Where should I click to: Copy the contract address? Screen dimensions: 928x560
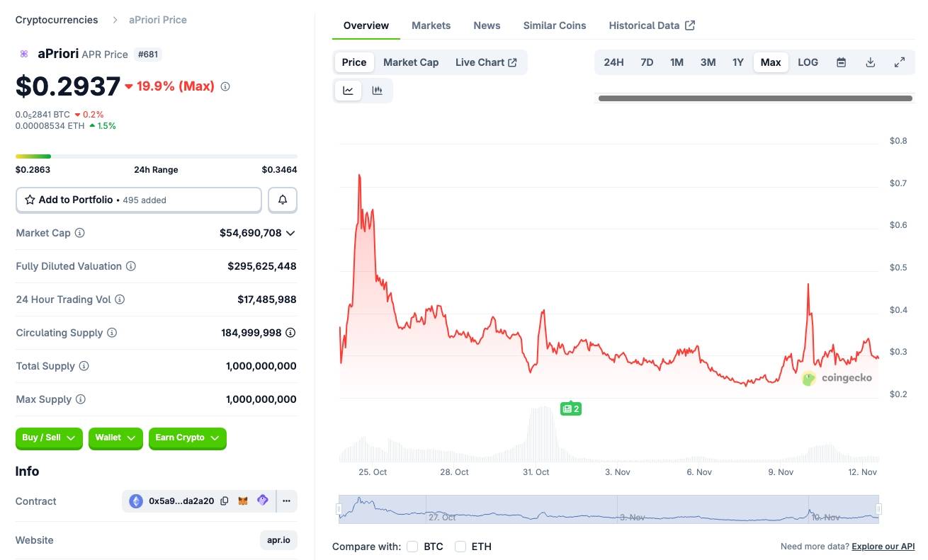pos(225,501)
